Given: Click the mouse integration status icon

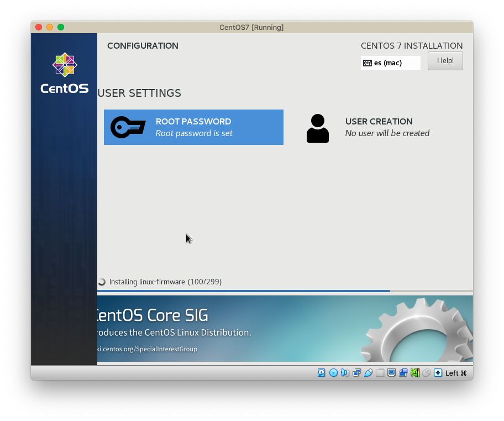Looking at the screenshot, I should point(426,373).
